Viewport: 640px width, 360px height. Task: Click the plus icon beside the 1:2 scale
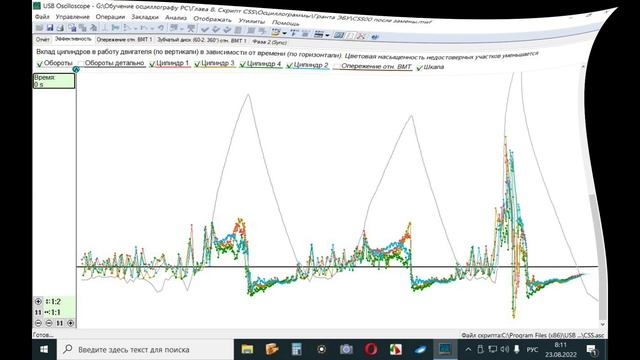point(38,302)
